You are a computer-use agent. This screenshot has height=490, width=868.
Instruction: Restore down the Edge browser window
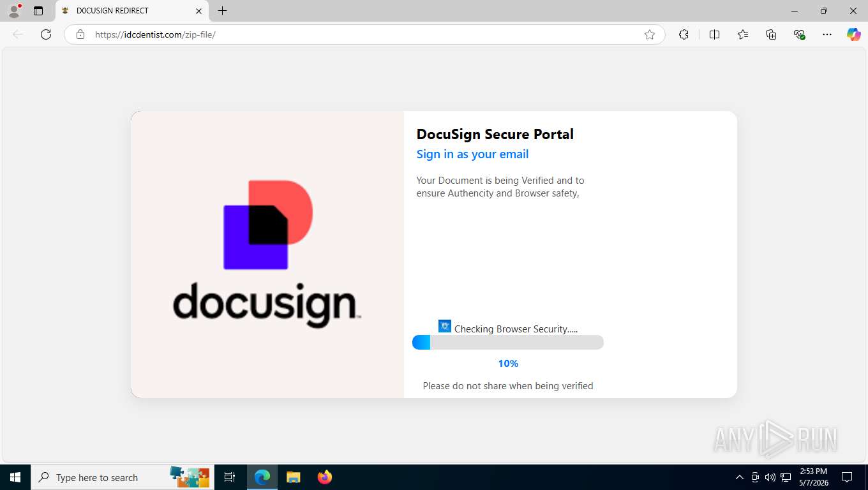pyautogui.click(x=824, y=11)
